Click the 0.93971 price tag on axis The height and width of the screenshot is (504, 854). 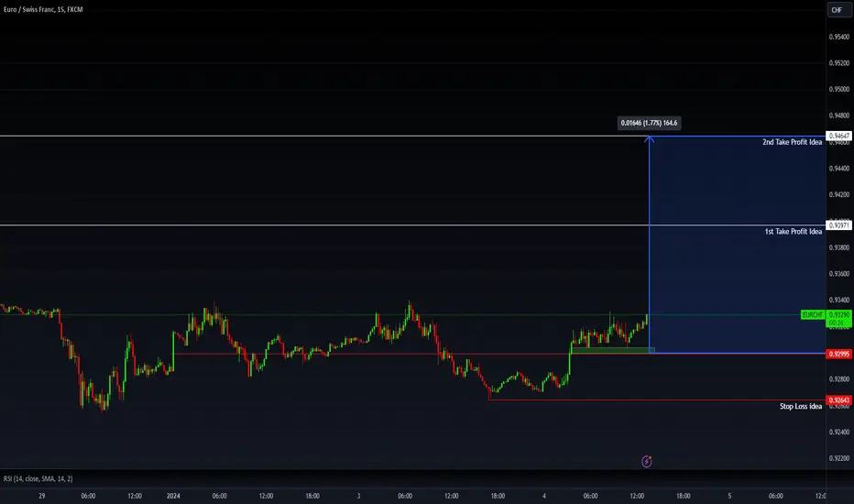[838, 225]
